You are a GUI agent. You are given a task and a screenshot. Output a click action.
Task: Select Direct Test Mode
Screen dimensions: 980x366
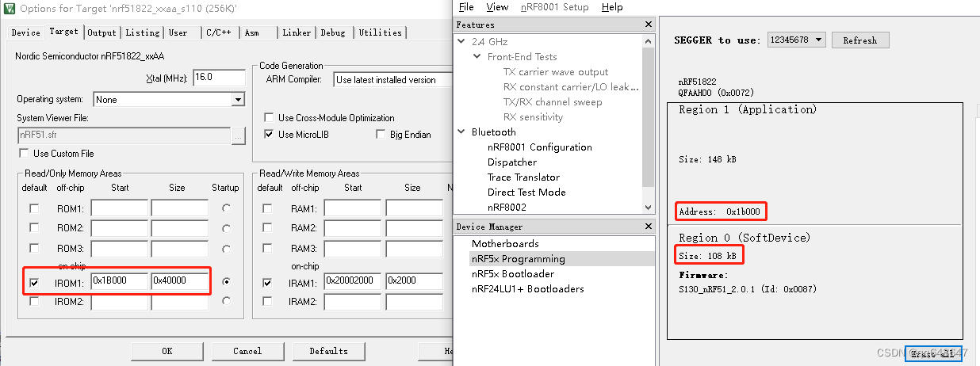(x=526, y=192)
